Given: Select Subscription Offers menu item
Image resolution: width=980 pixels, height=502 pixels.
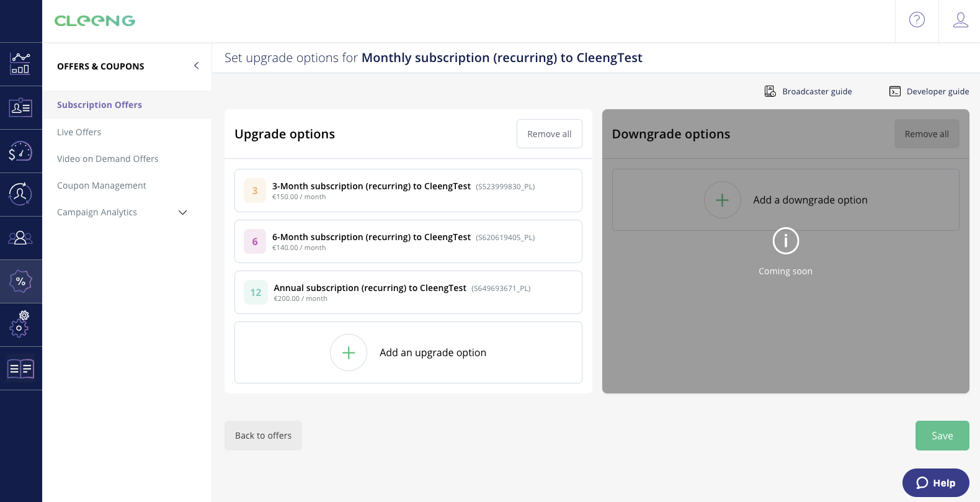Looking at the screenshot, I should click(x=127, y=105).
